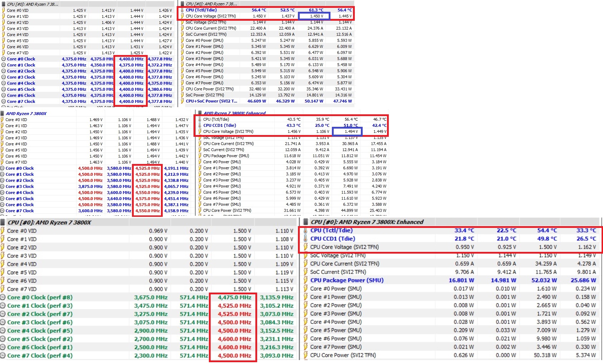Click the 1.119 V average VID value
The image size is (603, 364).
click(x=284, y=272)
